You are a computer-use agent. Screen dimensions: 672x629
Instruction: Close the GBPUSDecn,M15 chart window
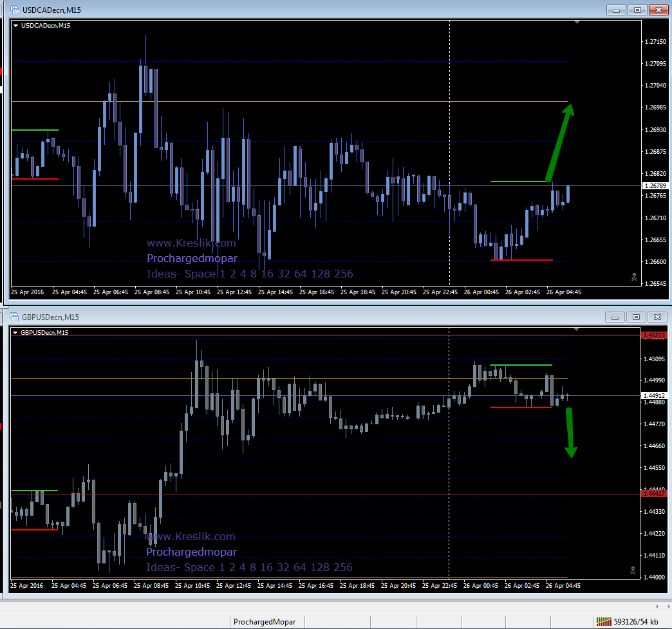[657, 317]
